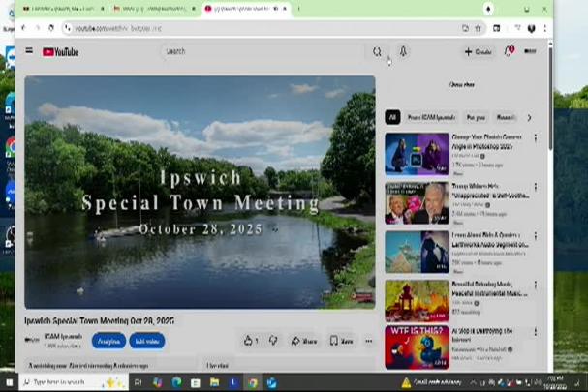Click the Ipswich Special Town Meeting video player
Image resolution: width=588 pixels, height=392 pixels.
(200, 192)
